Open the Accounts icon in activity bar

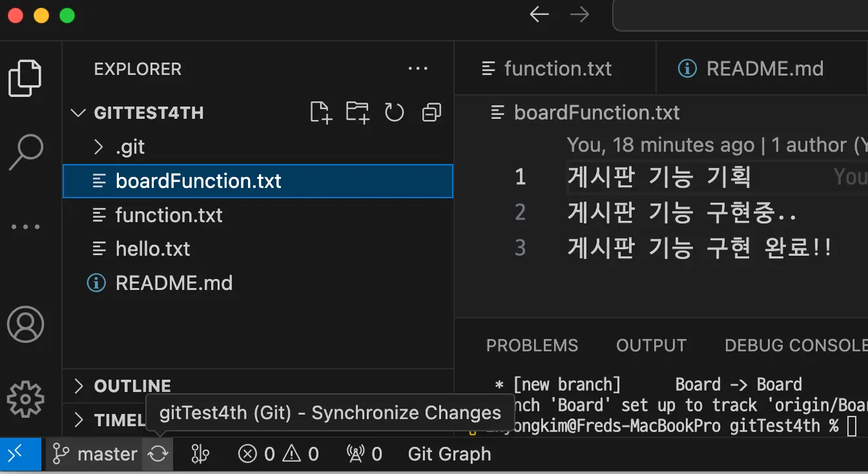pos(26,324)
